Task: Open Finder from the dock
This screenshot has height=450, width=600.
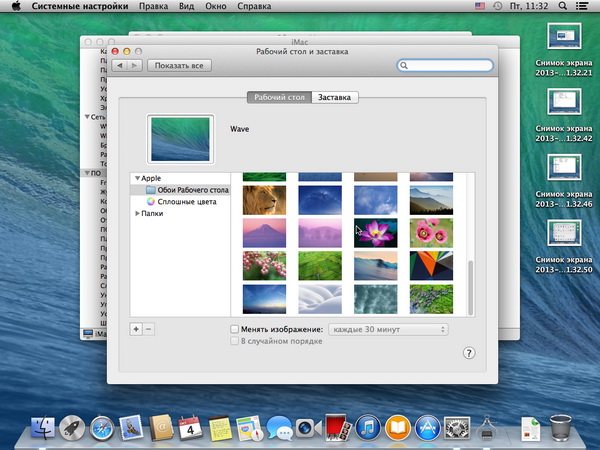Action: pos(42,429)
